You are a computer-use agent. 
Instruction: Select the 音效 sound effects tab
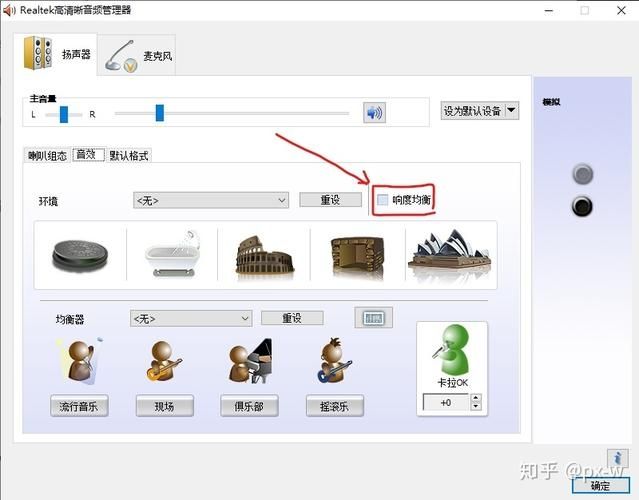coord(86,154)
